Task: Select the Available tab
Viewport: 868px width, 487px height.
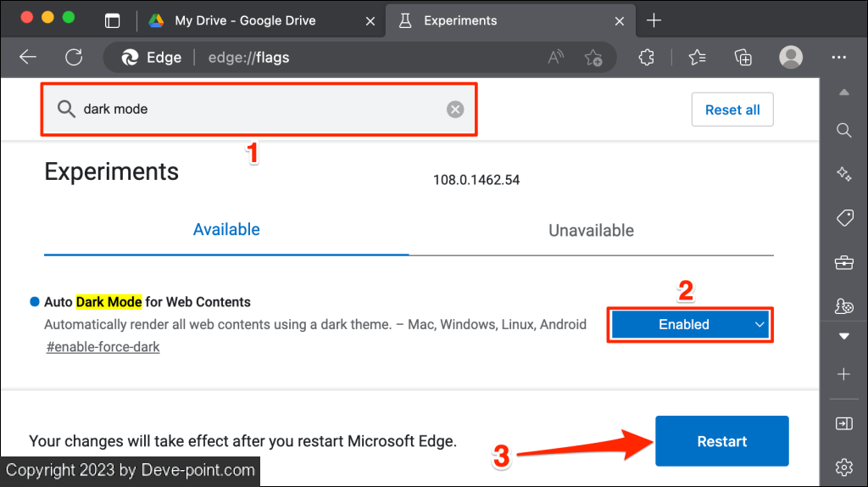Action: (226, 229)
